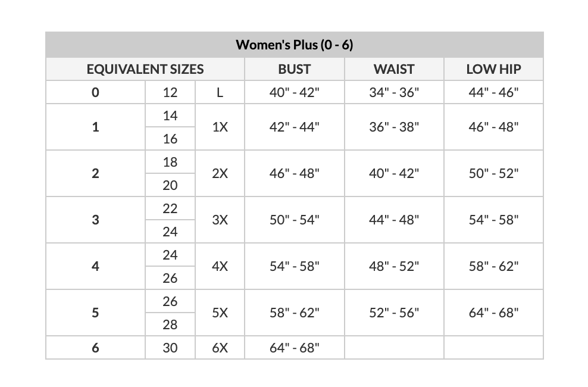Select bust measurement 40" - 42" cell
Screen dimensions: 588x387
pos(294,92)
